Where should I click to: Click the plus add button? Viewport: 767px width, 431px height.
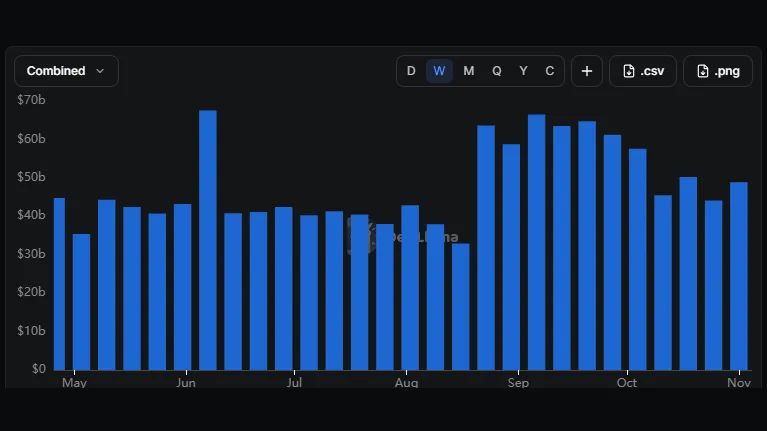click(x=587, y=71)
